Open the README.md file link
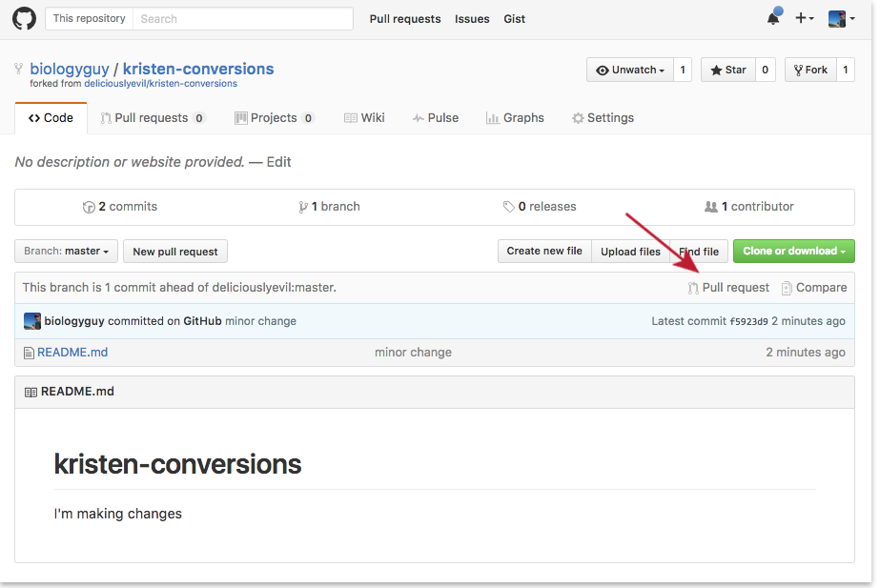Viewport: 880px width, 588px height. click(x=72, y=353)
